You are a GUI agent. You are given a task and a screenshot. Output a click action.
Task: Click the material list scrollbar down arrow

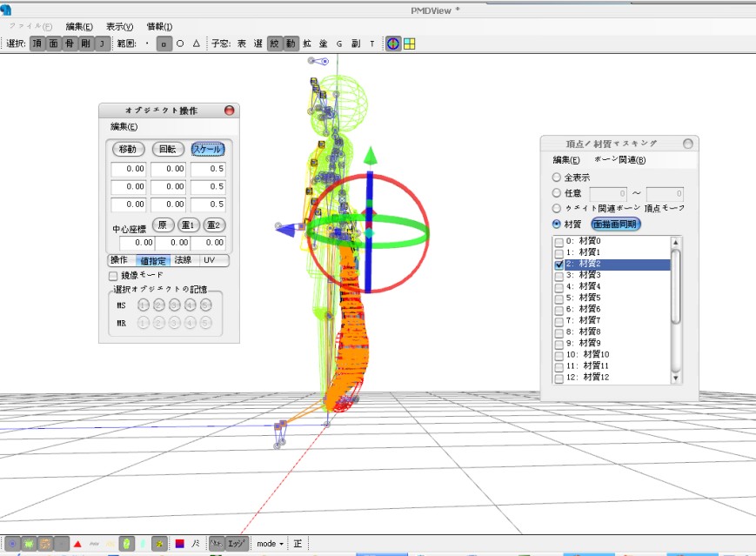(675, 378)
